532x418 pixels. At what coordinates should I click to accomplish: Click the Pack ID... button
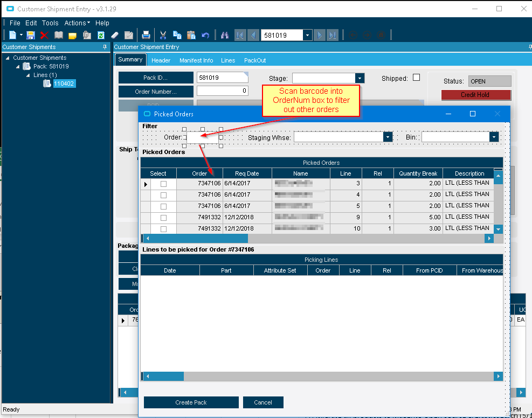tap(156, 78)
